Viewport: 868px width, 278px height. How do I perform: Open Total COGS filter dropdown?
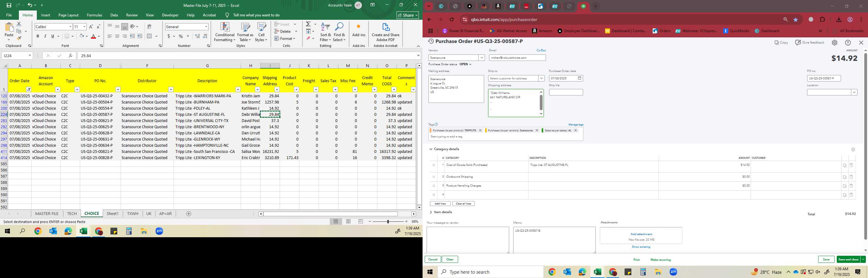pyautogui.click(x=394, y=90)
